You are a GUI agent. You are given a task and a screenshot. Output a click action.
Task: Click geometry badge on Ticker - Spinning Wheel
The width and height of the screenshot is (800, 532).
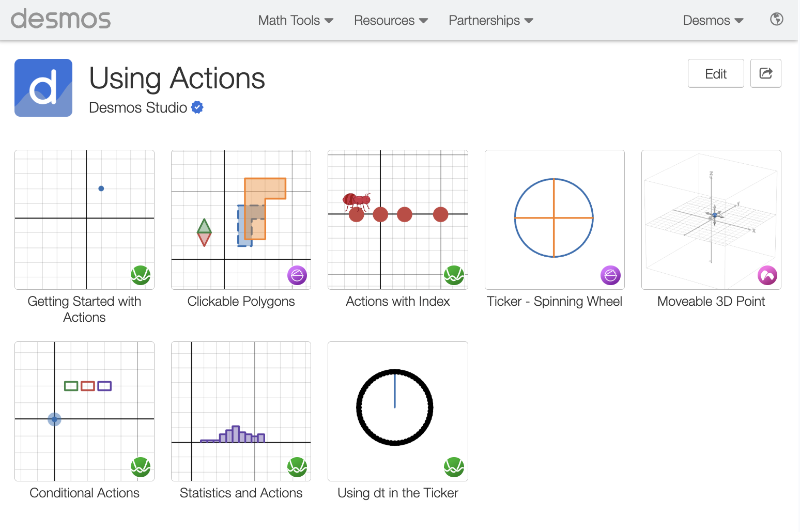click(610, 275)
